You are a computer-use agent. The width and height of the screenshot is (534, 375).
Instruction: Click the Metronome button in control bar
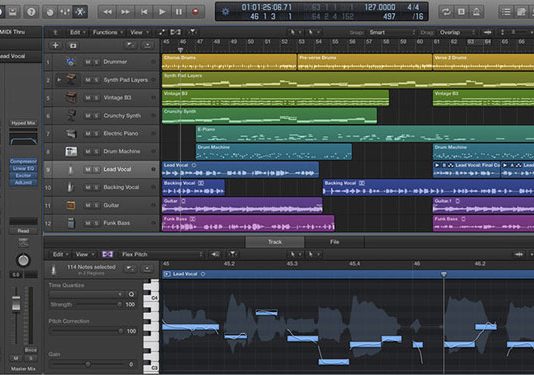coord(476,12)
